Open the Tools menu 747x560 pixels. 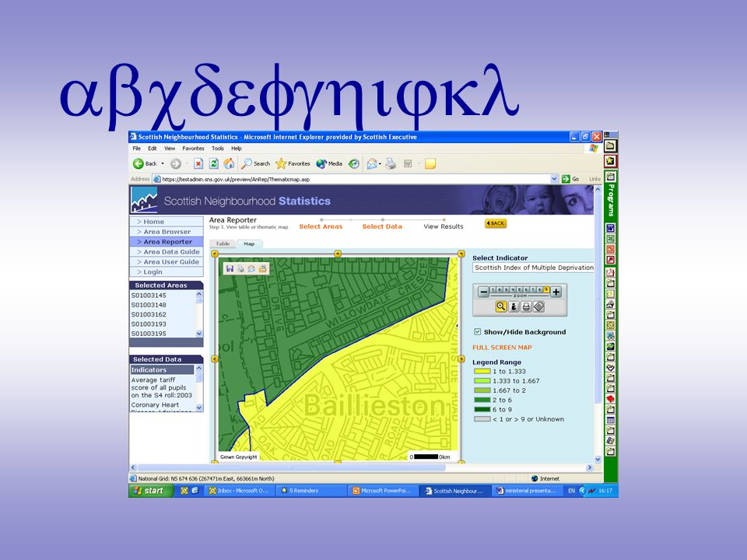(x=218, y=149)
